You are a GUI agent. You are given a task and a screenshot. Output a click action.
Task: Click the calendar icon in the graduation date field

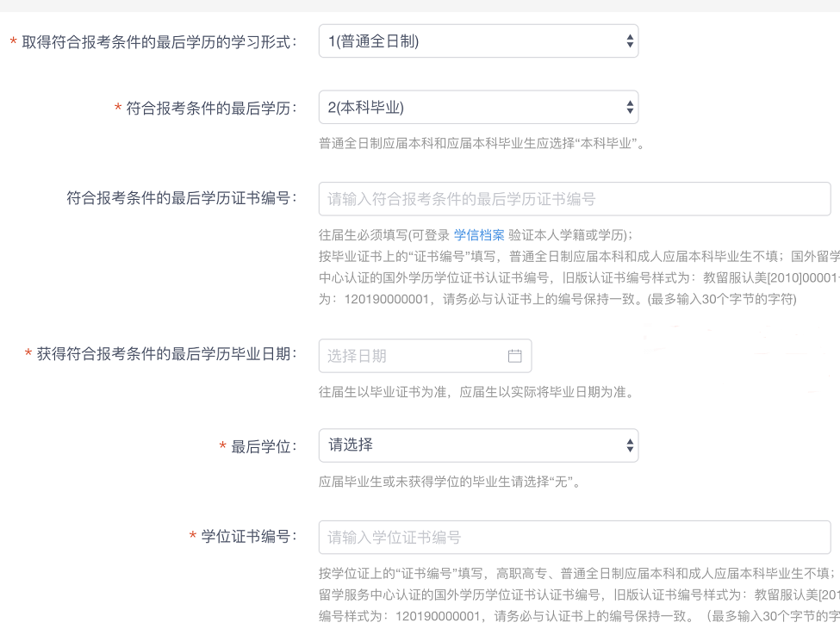(515, 356)
